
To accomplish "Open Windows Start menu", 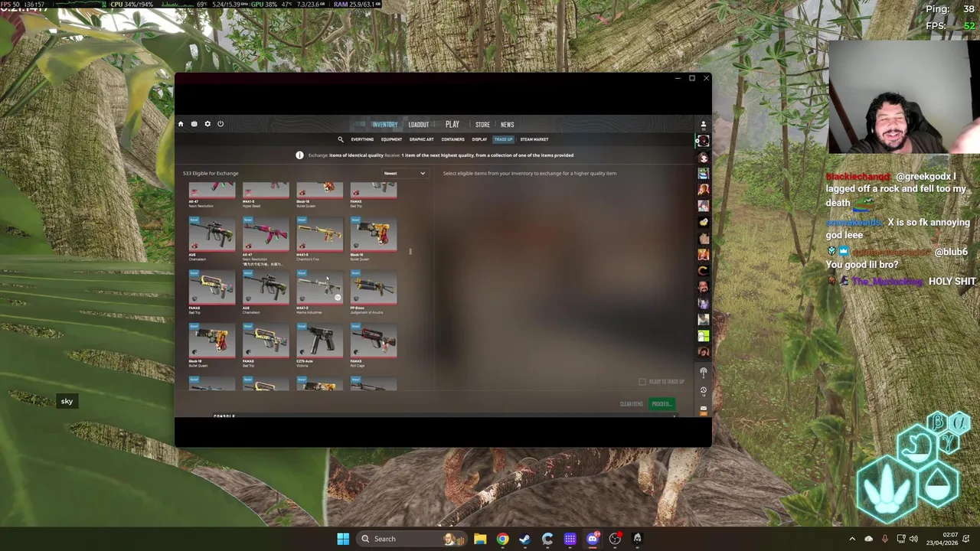I will point(343,539).
